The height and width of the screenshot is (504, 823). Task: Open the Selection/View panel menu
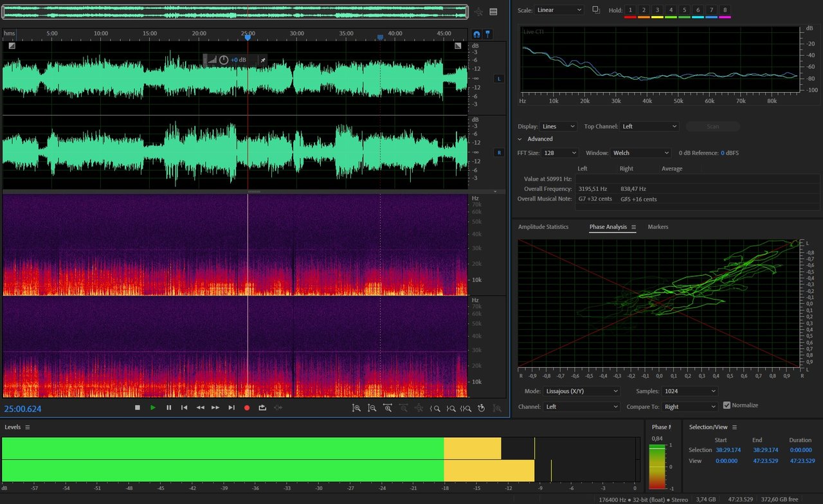click(x=734, y=427)
